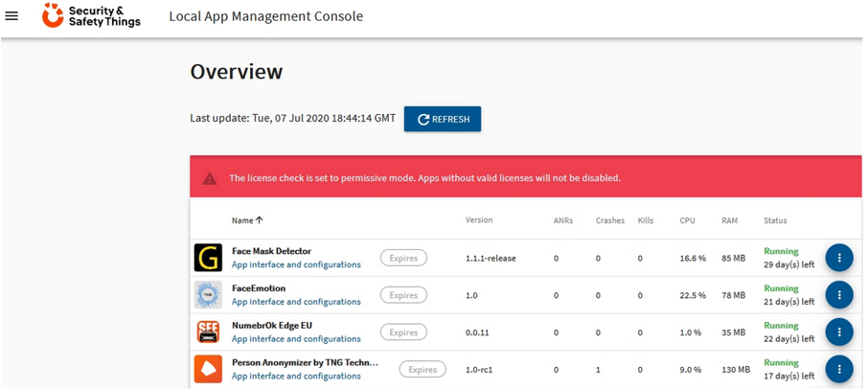Open Person Anonymizer interface and configurations link
This screenshot has height=390, width=868.
tap(296, 377)
